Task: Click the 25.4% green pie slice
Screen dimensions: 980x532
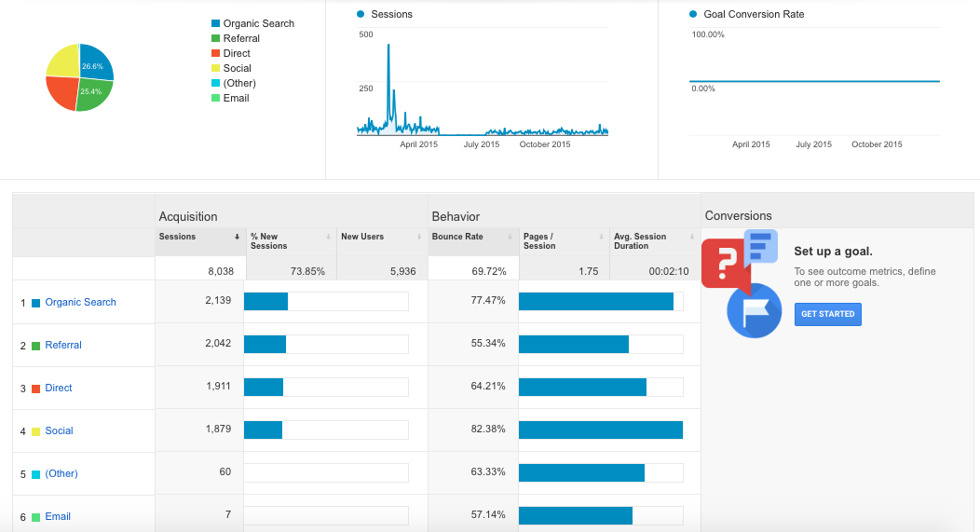Action: click(x=94, y=95)
